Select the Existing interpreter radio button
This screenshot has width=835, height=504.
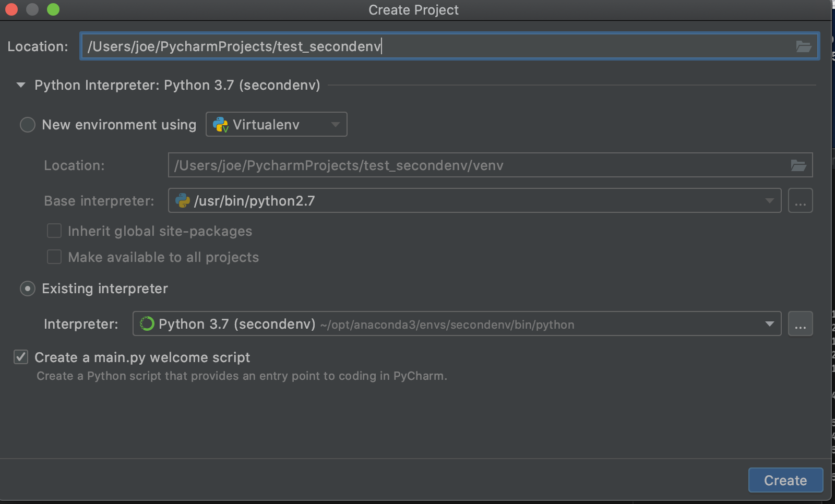tap(27, 289)
